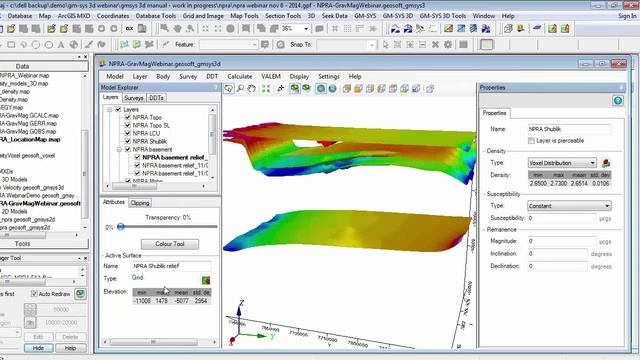Open the Susceptibility Type Constant dropdown
Viewport: 640px width, 360px height.
coord(569,206)
